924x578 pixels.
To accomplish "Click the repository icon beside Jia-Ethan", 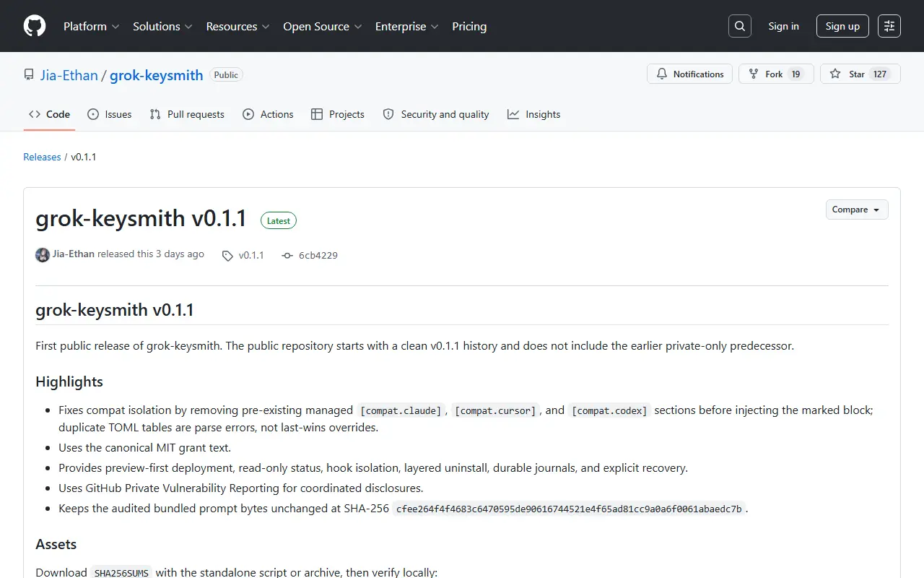I will [x=29, y=74].
